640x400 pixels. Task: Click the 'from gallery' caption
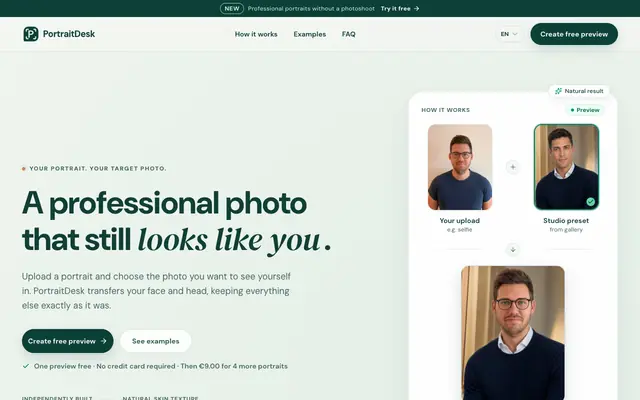point(566,230)
